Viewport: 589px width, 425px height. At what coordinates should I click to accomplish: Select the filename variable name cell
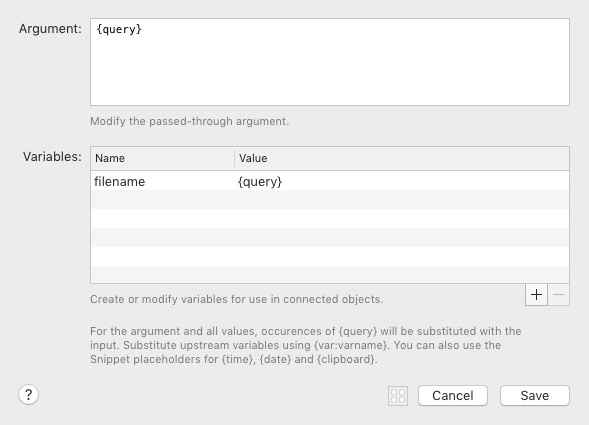coord(119,181)
